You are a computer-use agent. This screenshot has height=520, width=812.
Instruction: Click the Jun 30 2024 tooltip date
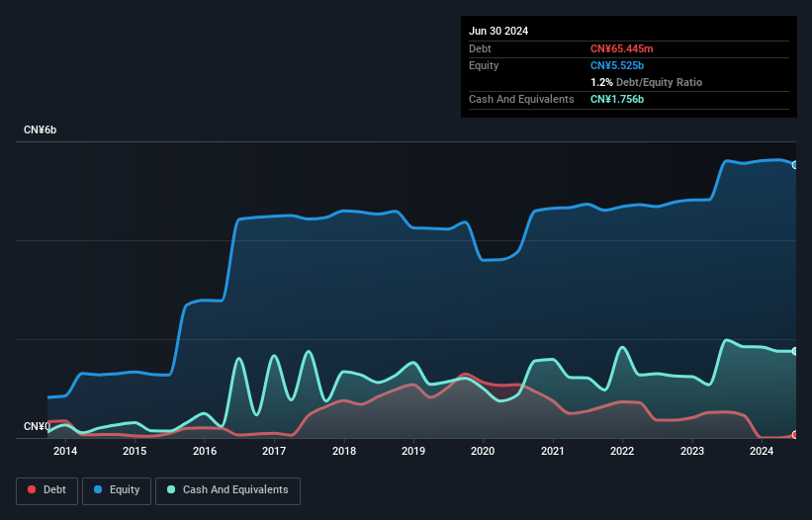click(498, 31)
